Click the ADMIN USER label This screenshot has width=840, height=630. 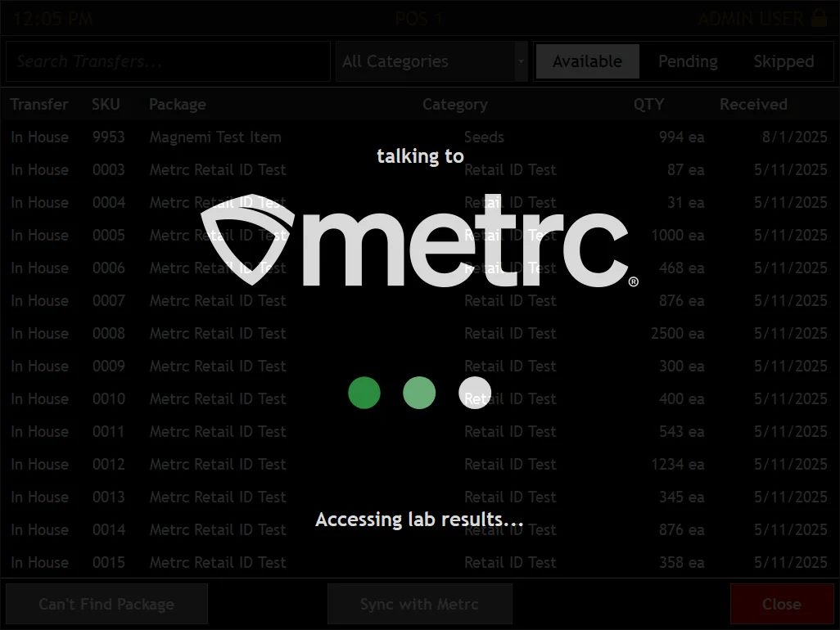(x=751, y=19)
